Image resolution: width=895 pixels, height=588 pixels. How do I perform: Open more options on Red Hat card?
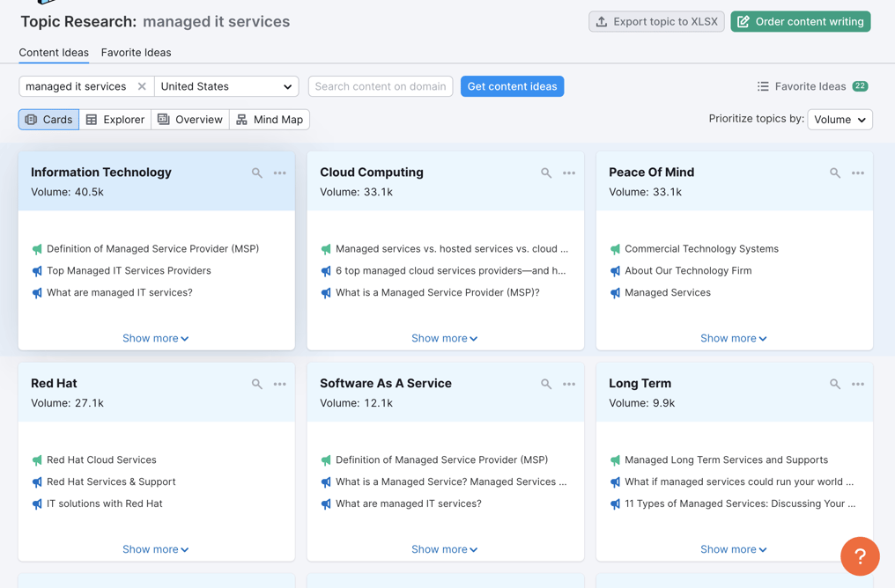280,384
